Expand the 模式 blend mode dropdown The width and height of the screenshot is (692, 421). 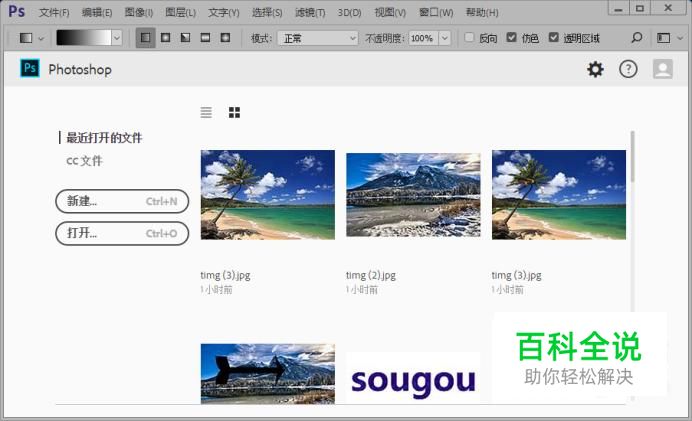tap(318, 38)
